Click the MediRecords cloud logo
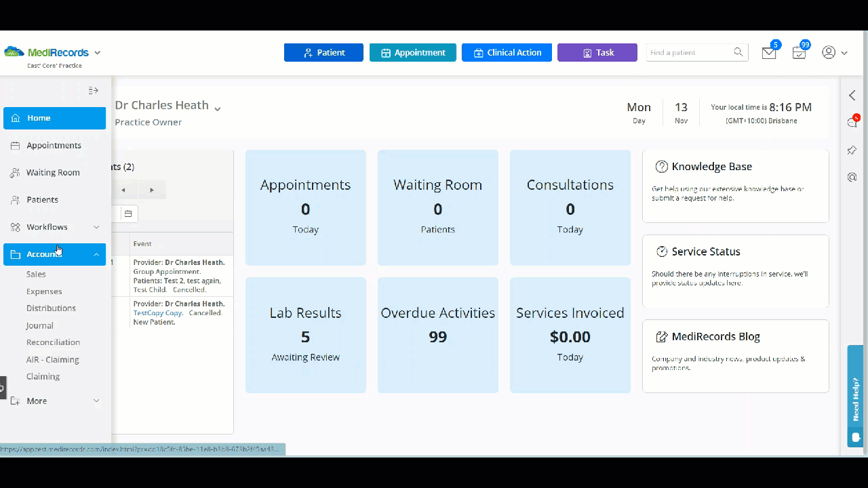This screenshot has height=488, width=868. click(14, 52)
